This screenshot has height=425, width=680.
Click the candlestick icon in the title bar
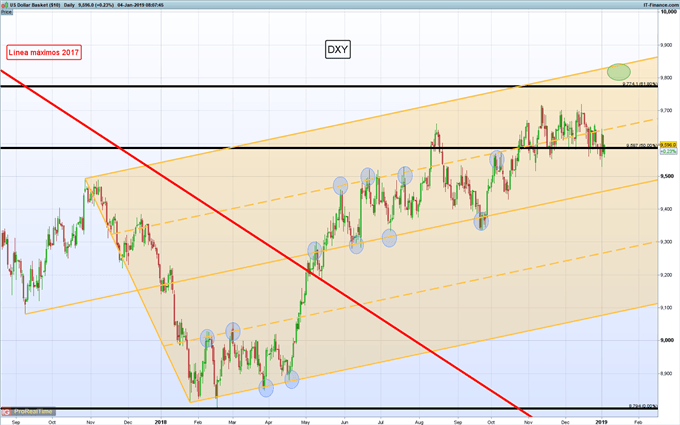coord(6,5)
